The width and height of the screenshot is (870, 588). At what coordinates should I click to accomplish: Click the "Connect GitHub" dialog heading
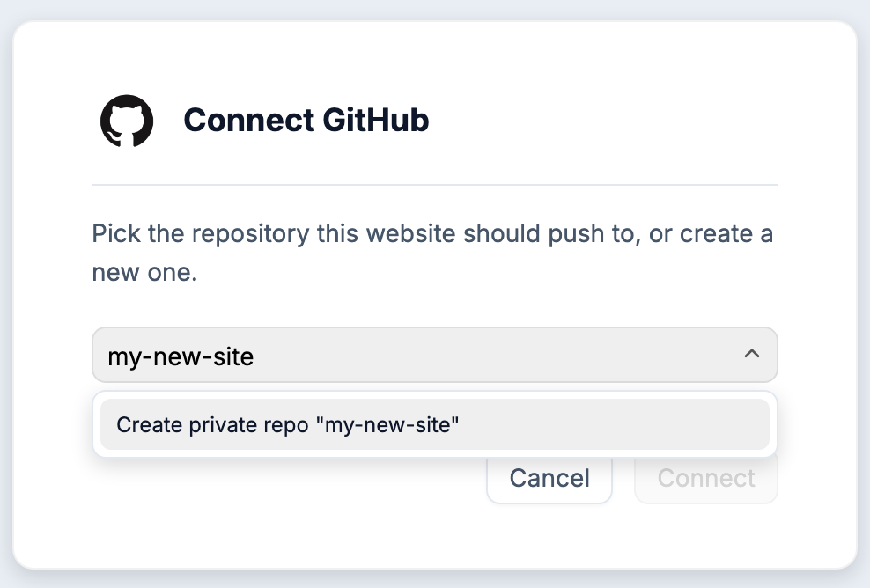tap(306, 120)
